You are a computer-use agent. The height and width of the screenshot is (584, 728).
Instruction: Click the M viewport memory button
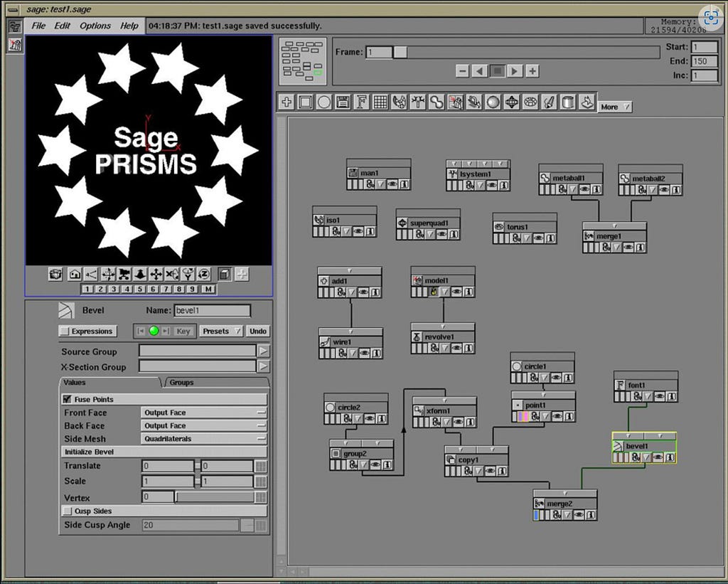pyautogui.click(x=208, y=289)
